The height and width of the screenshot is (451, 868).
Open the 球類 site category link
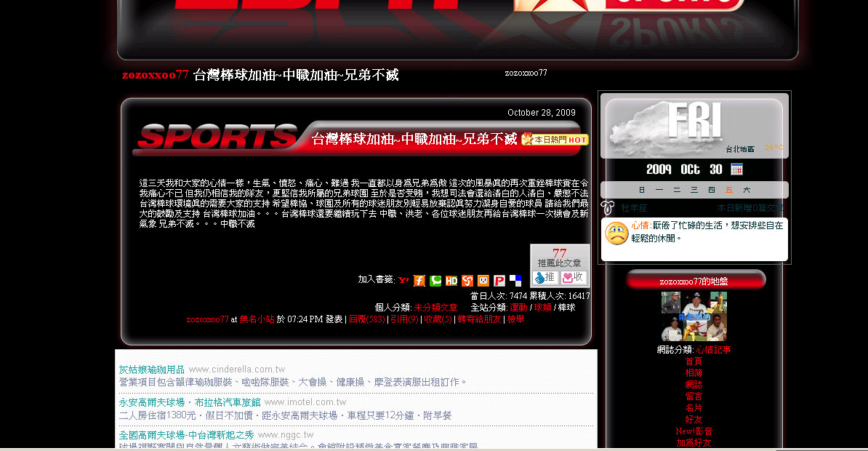pos(542,308)
